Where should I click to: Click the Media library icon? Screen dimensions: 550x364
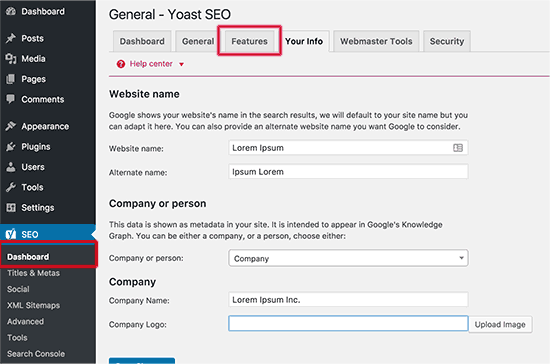pos(11,59)
